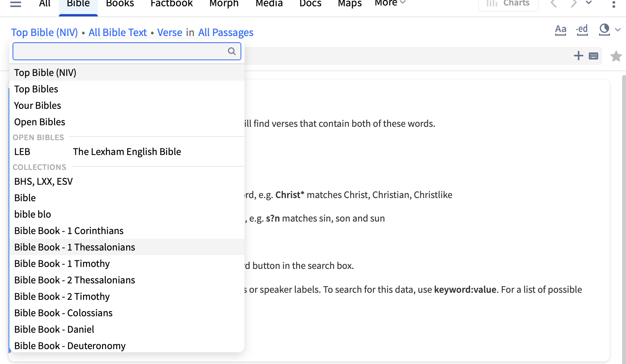Click the magnifier icon in the filter box
This screenshot has width=626, height=364.
coord(232,51)
